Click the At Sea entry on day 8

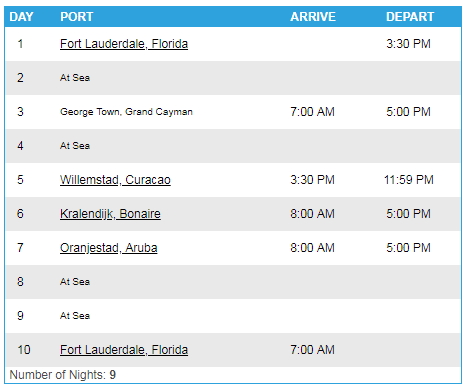tap(75, 282)
